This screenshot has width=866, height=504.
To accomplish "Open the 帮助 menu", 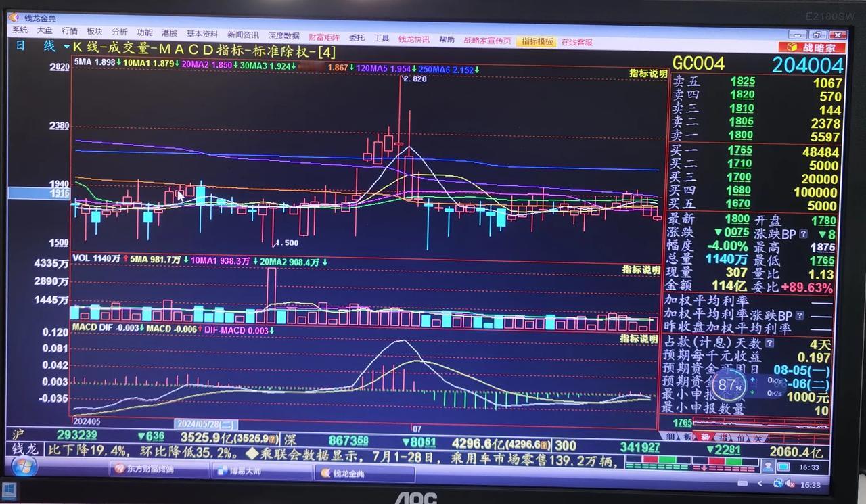I will click(447, 40).
